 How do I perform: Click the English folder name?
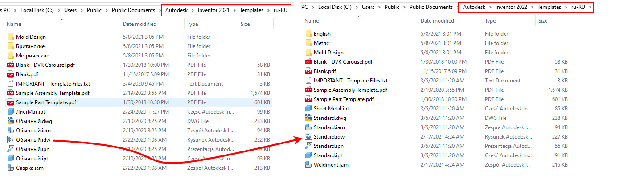(x=322, y=34)
